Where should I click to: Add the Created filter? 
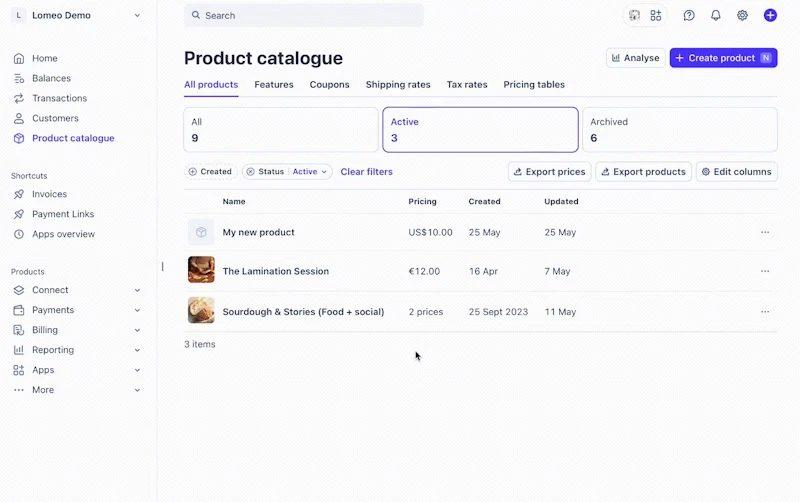(x=210, y=172)
